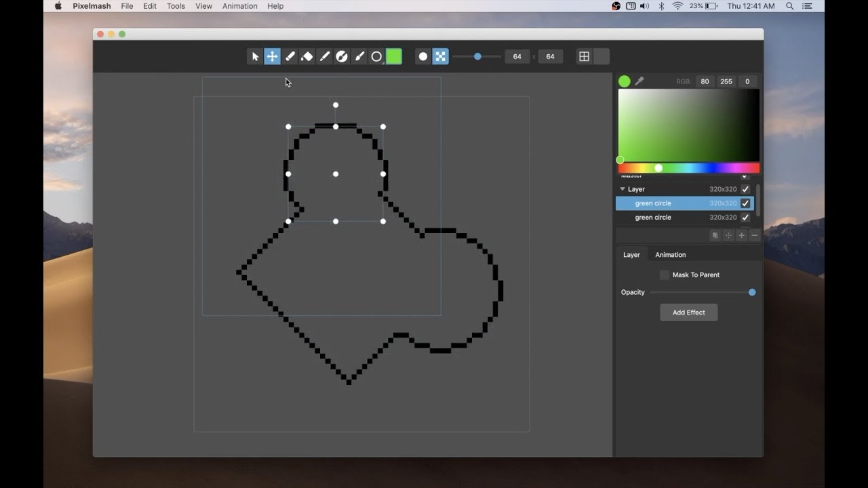Click the rainbow hue strip
Image resolution: width=868 pixels, height=488 pixels.
[689, 168]
